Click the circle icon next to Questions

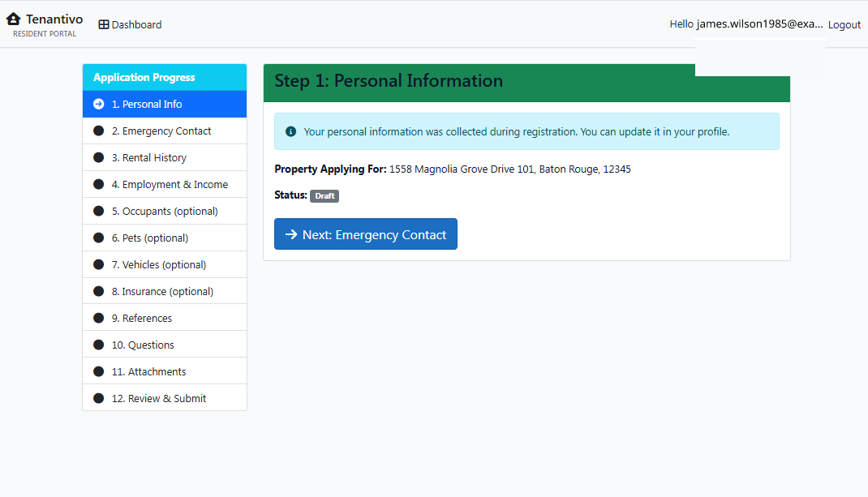pos(98,345)
